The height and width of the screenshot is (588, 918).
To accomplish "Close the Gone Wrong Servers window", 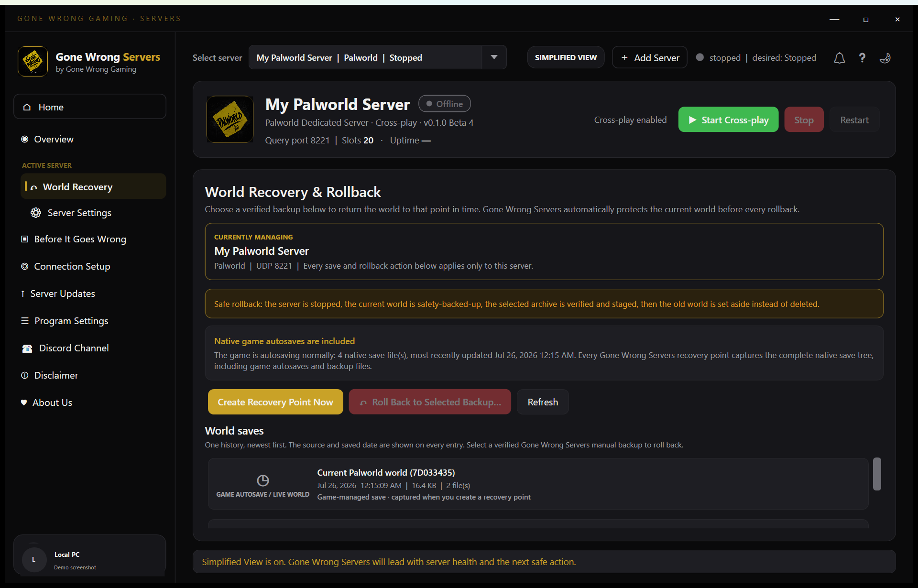I will pyautogui.click(x=897, y=19).
